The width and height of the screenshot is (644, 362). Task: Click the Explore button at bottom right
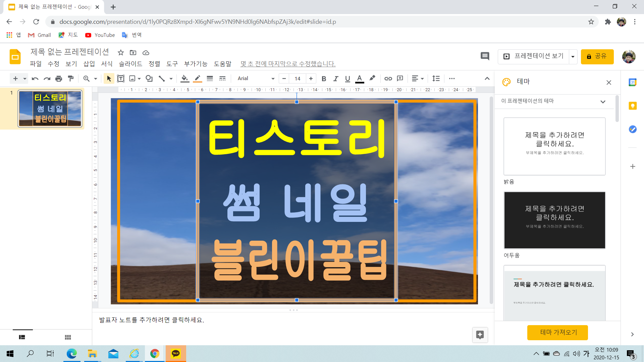click(480, 335)
